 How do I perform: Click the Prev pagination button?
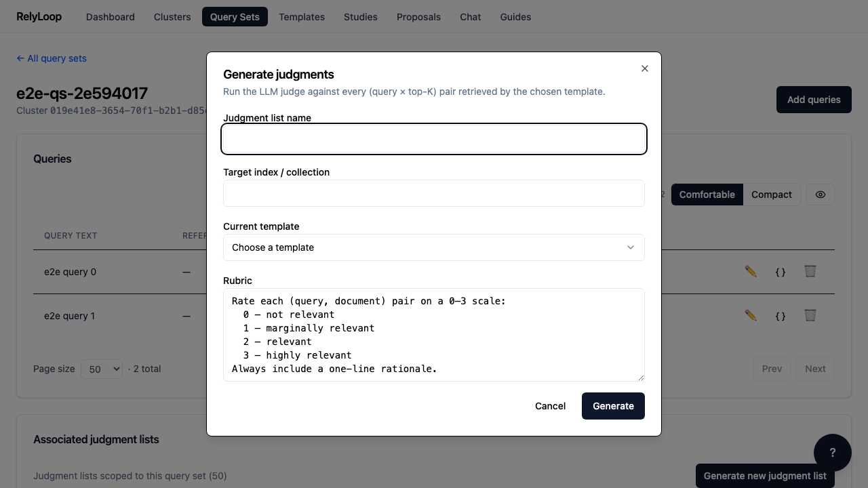(772, 369)
